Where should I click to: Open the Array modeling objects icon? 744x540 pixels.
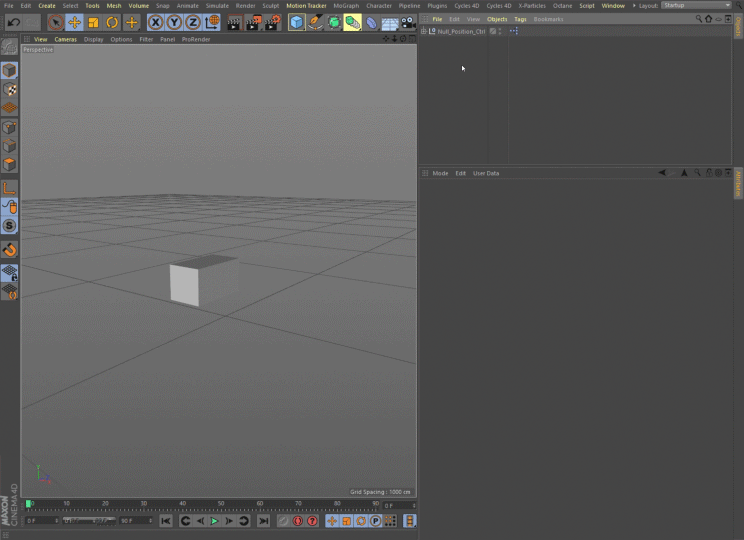pos(353,22)
